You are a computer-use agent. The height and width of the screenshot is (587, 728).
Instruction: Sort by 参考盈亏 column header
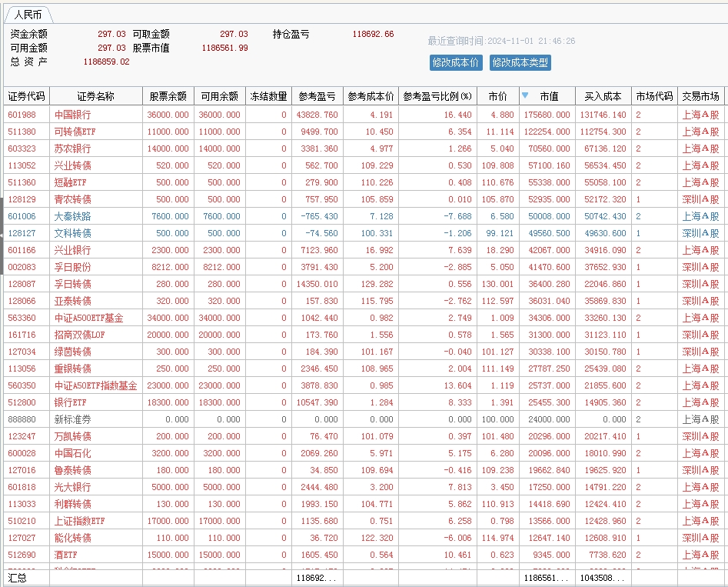[317, 96]
